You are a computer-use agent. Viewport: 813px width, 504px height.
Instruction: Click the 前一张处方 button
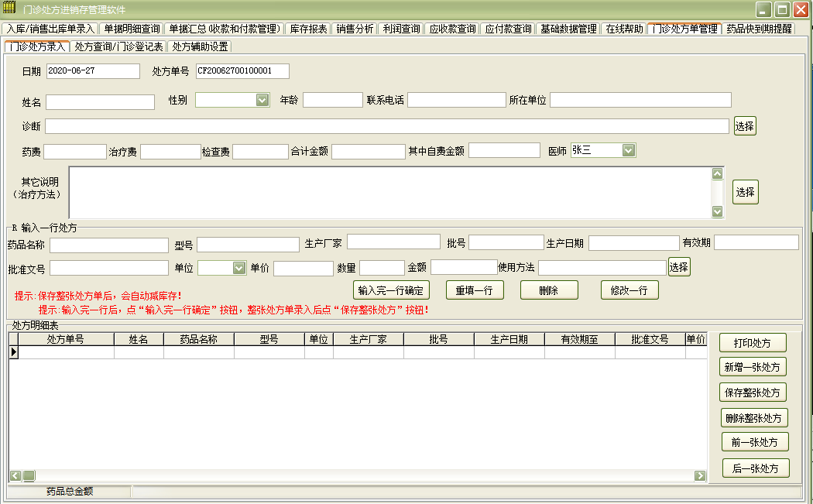pyautogui.click(x=755, y=442)
